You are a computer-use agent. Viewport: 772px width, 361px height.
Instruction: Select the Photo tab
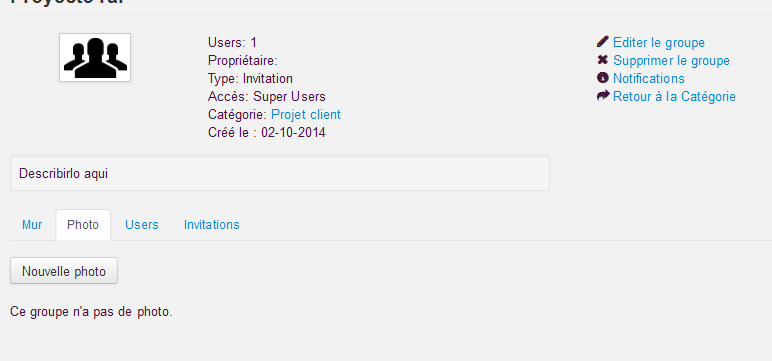[x=83, y=225]
